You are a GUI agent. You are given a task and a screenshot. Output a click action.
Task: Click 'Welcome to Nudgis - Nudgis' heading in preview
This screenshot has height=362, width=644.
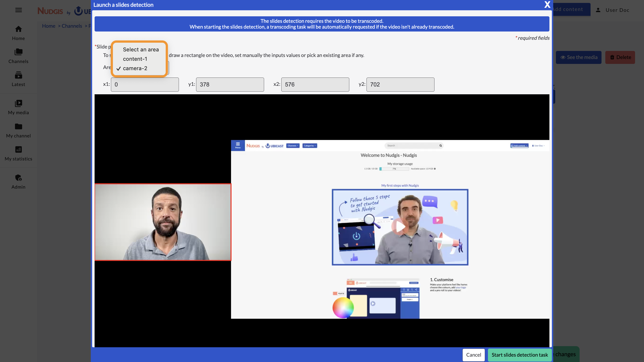(388, 155)
